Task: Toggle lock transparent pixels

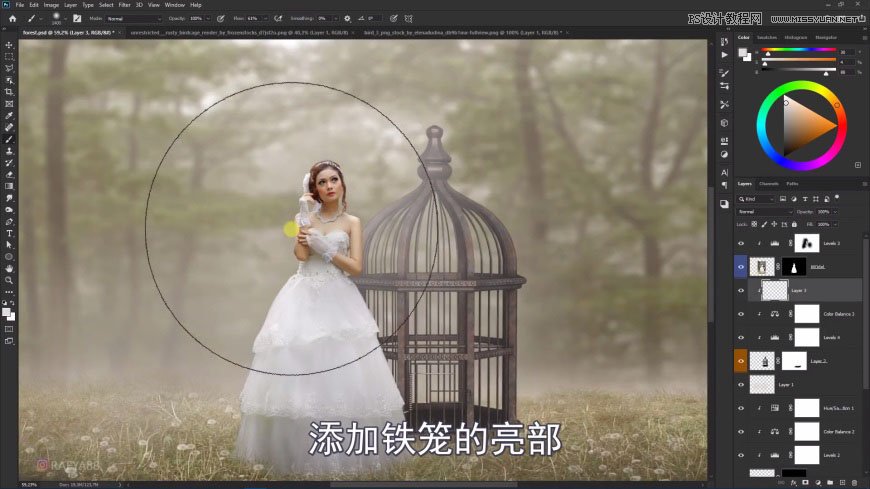Action: click(x=754, y=224)
